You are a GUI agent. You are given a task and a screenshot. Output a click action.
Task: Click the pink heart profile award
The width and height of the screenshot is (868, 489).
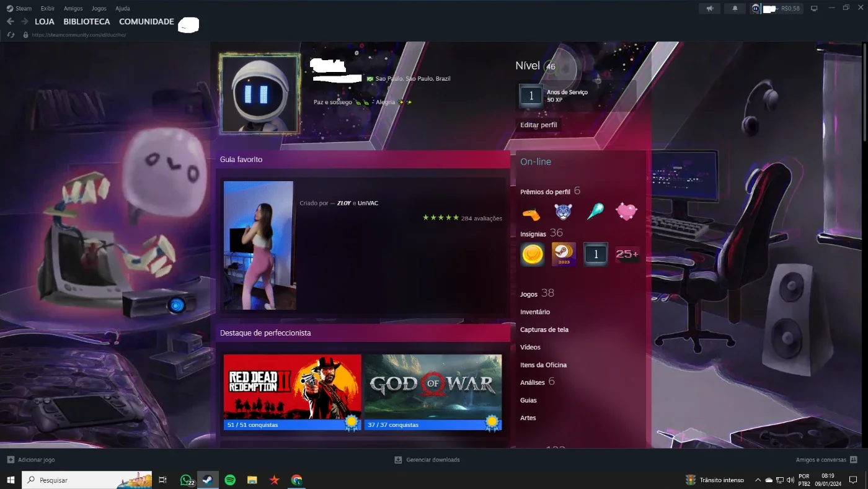pos(626,212)
